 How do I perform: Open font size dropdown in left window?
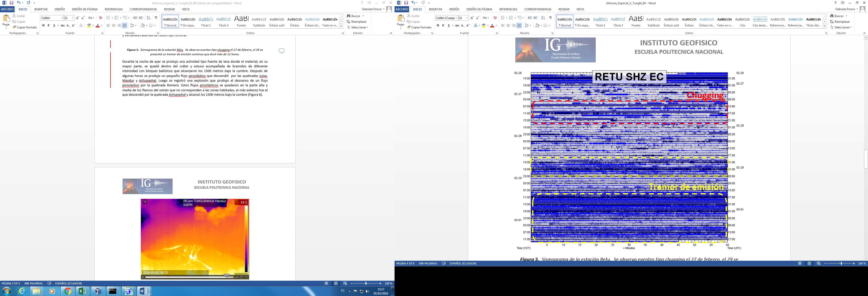72,18
